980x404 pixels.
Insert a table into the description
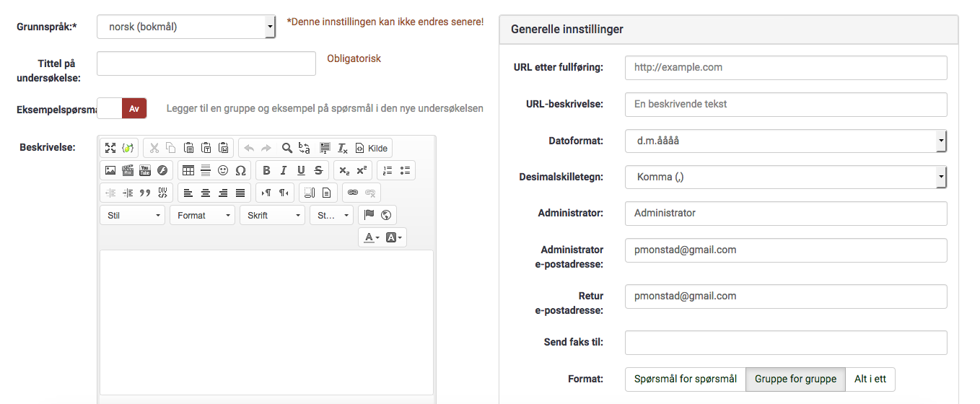pyautogui.click(x=188, y=171)
